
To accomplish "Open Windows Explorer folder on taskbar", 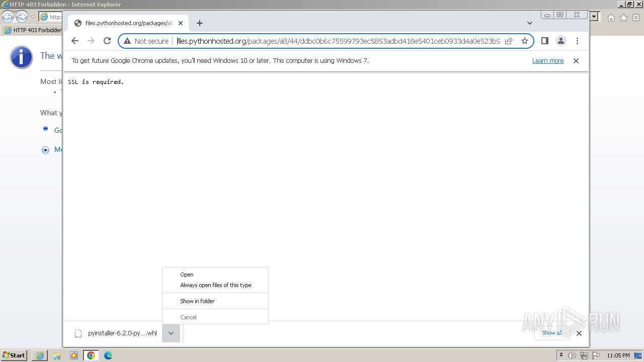I will click(x=57, y=355).
